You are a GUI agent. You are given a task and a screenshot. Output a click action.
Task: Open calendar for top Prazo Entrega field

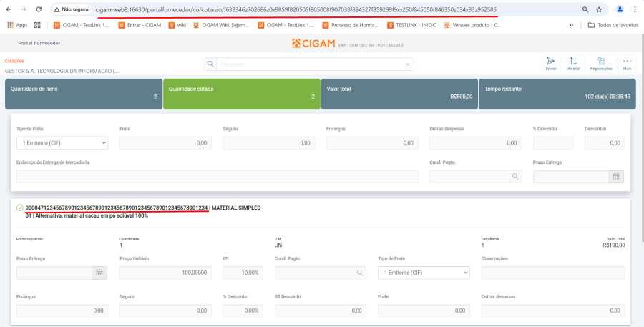click(x=616, y=177)
